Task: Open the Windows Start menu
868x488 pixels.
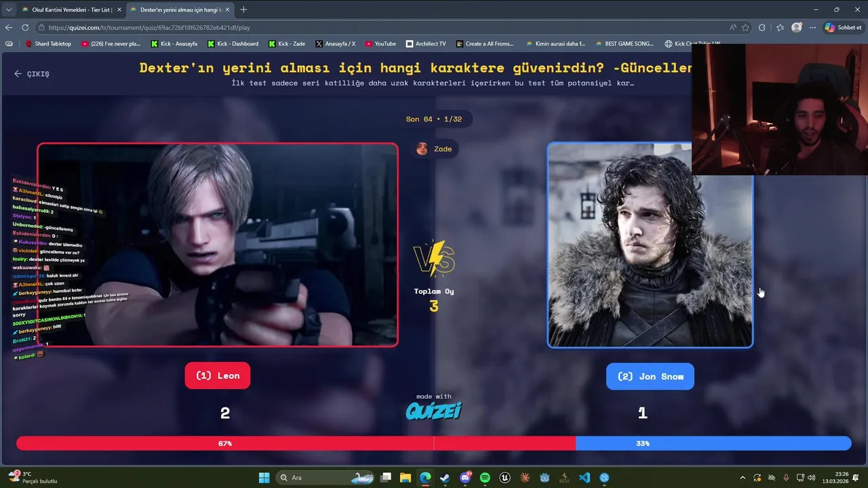Action: (264, 478)
